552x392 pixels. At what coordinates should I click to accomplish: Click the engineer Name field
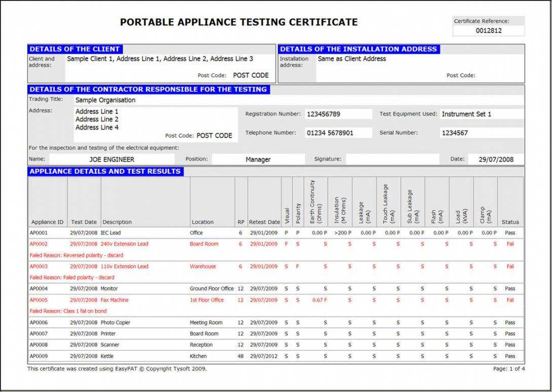click(x=112, y=160)
